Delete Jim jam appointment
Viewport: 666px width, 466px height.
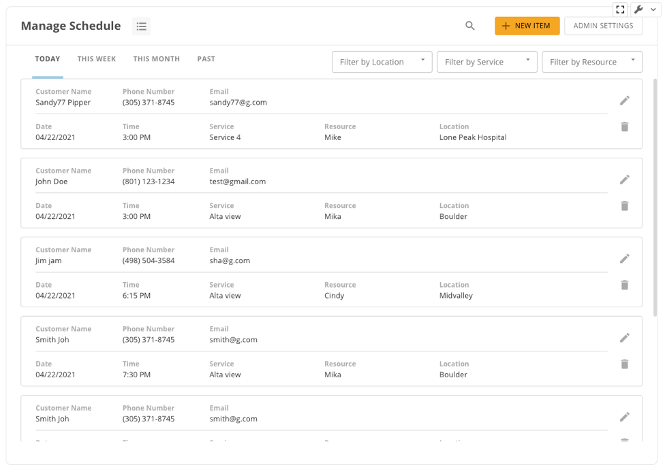pyautogui.click(x=624, y=285)
